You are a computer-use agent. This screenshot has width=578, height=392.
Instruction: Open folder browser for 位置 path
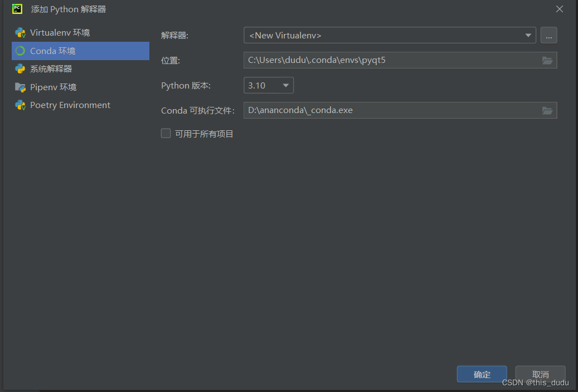click(547, 60)
